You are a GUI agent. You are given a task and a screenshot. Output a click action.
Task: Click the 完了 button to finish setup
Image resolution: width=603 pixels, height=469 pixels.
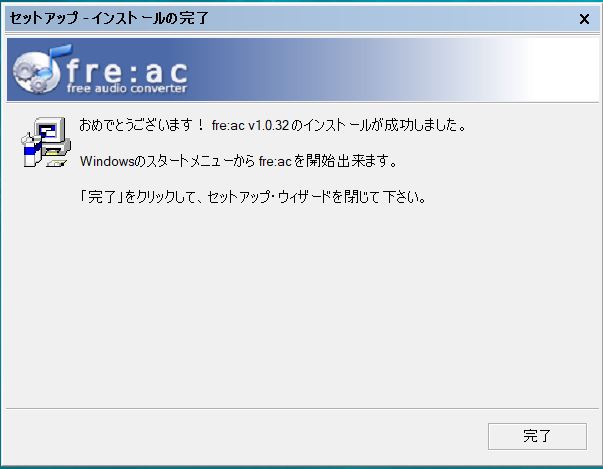click(x=537, y=436)
